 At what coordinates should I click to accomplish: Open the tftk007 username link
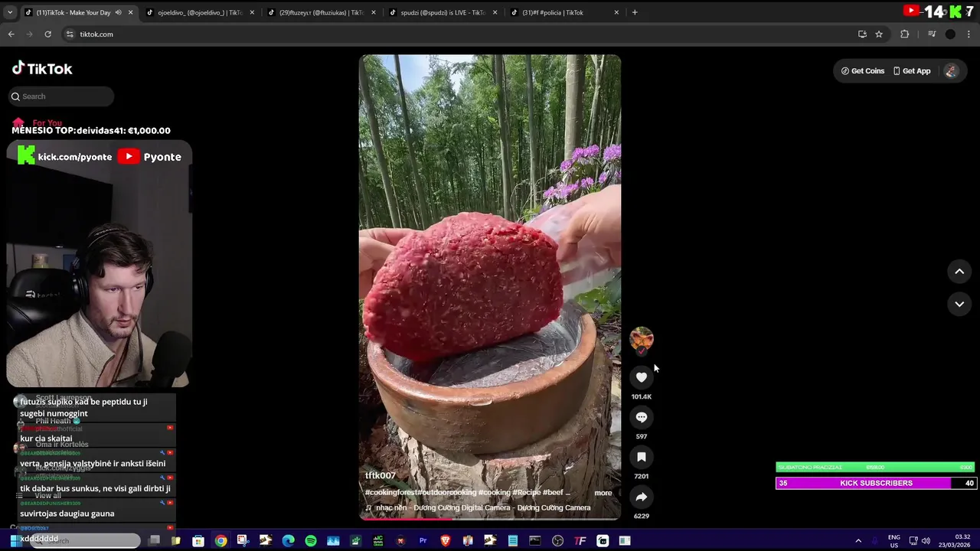(x=381, y=475)
